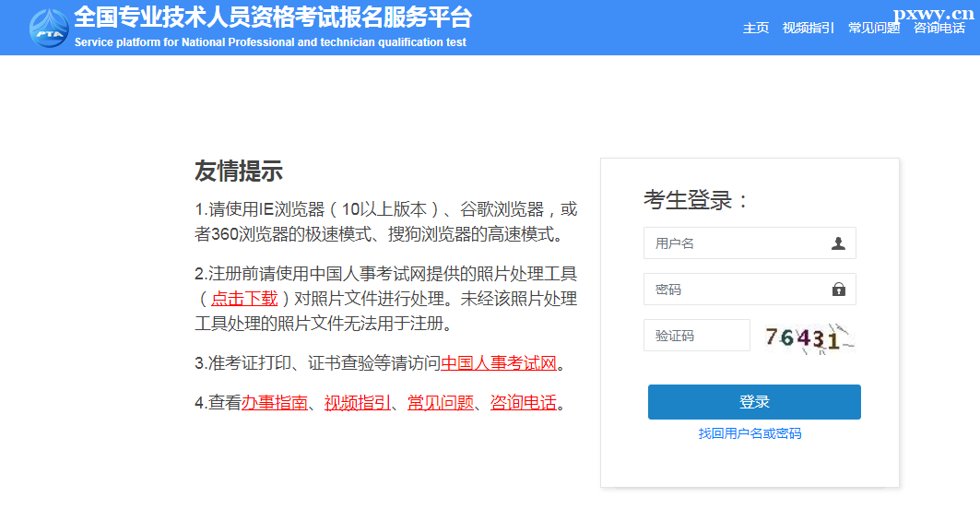Click the 全国专业技术人员资格考试报名服务平台 title
Viewport: 980px width, 509px height.
click(x=272, y=18)
